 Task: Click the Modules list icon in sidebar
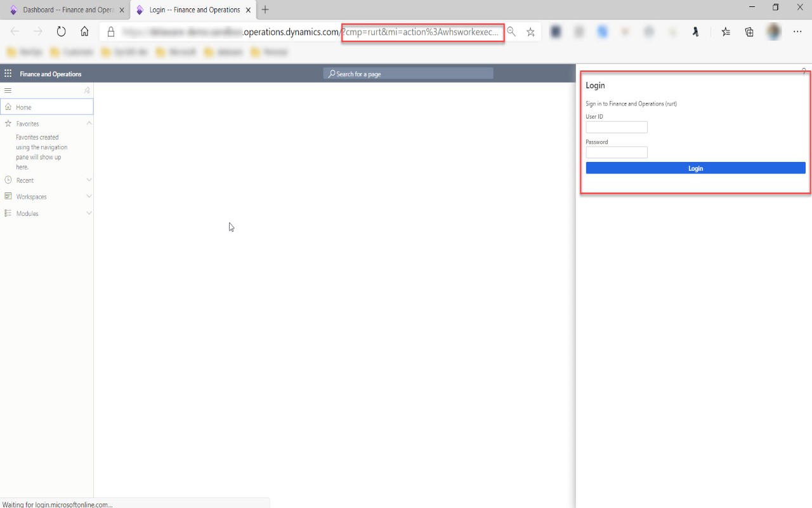(x=8, y=213)
